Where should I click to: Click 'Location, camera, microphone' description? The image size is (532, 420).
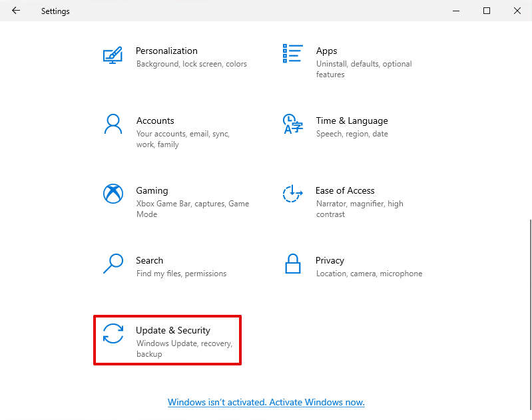tap(369, 274)
